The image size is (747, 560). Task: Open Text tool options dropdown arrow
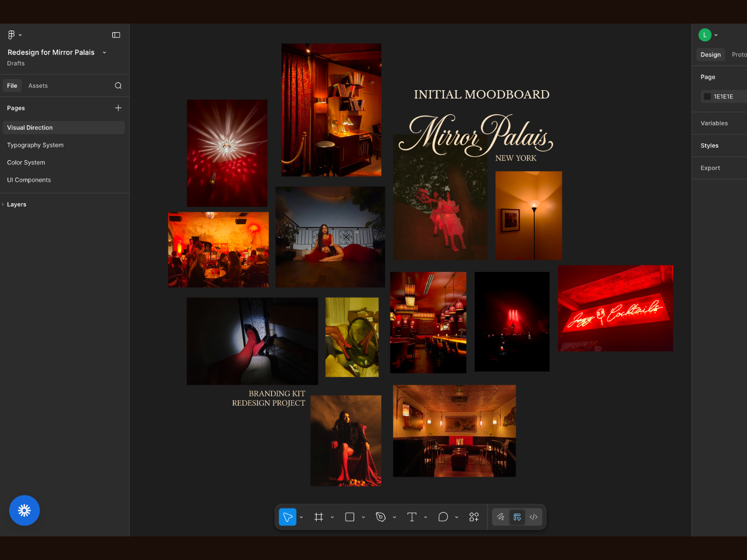tap(425, 517)
